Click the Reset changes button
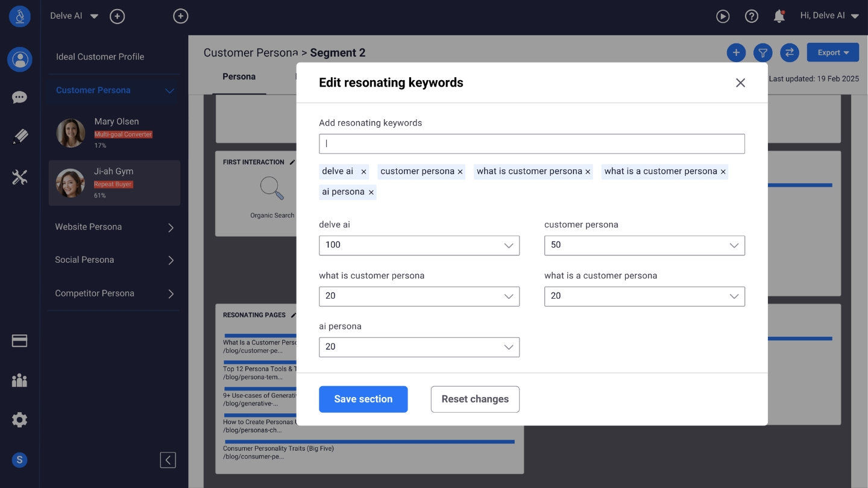The width and height of the screenshot is (868, 488). tap(474, 399)
